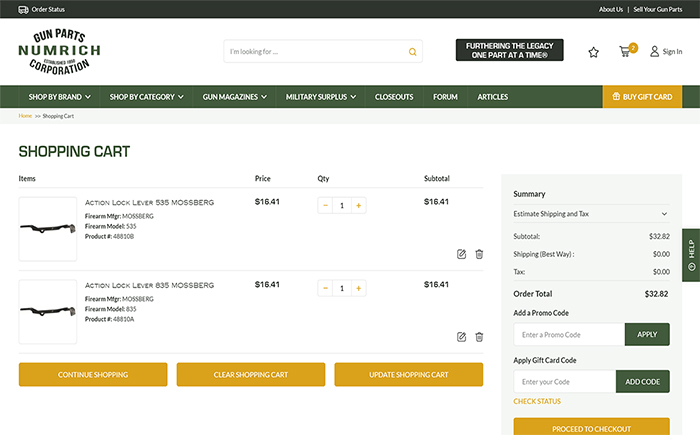
Task: Go to the Closeouts menu item
Action: pyautogui.click(x=394, y=97)
